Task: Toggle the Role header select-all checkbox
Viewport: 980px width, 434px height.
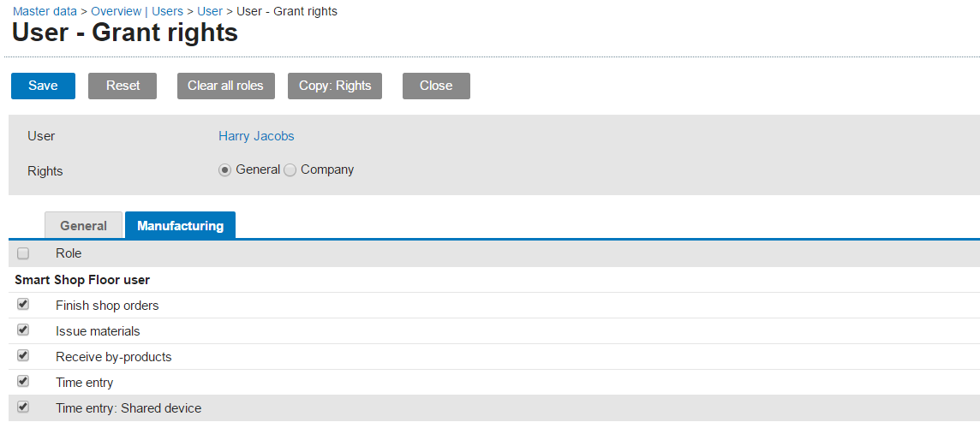Action: coord(23,253)
